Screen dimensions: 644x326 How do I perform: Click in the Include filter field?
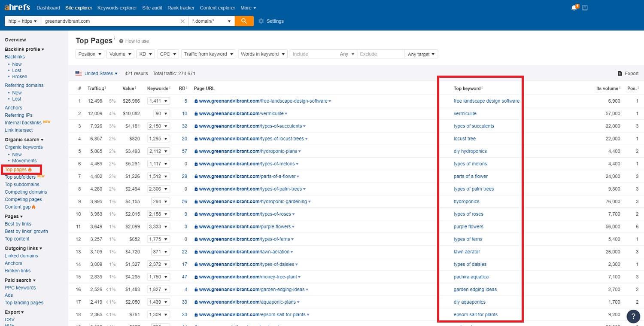314,54
